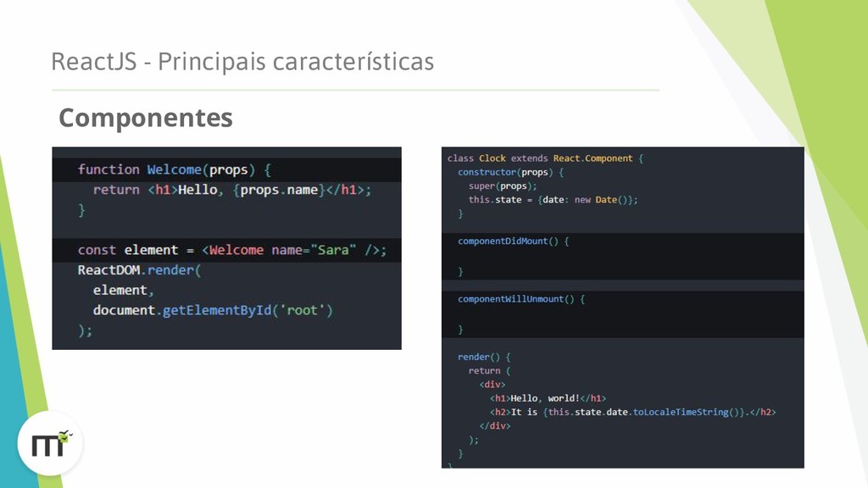Click the slide title 'ReactJS - Principais características'
The image size is (868, 488).
coord(242,61)
